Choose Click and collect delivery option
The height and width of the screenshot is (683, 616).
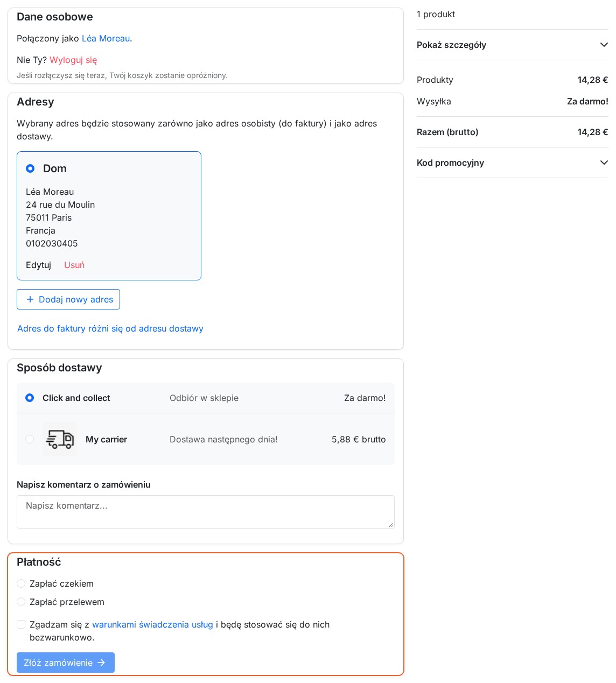(x=30, y=398)
